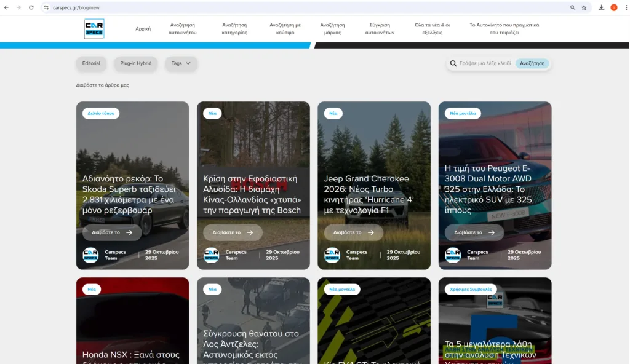Click the Αναζήτηση search button
The image size is (630, 364).
coord(532,63)
